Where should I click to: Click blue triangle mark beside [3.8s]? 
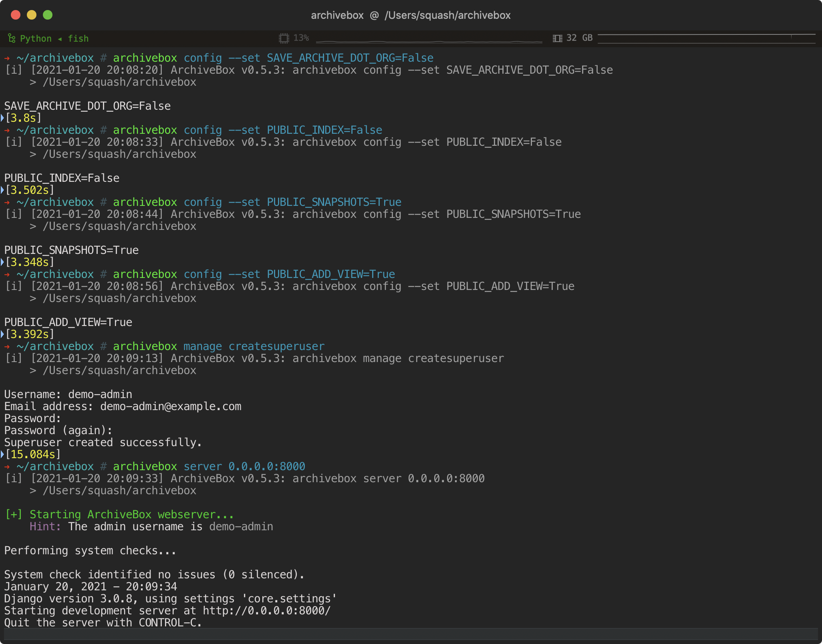click(x=2, y=118)
